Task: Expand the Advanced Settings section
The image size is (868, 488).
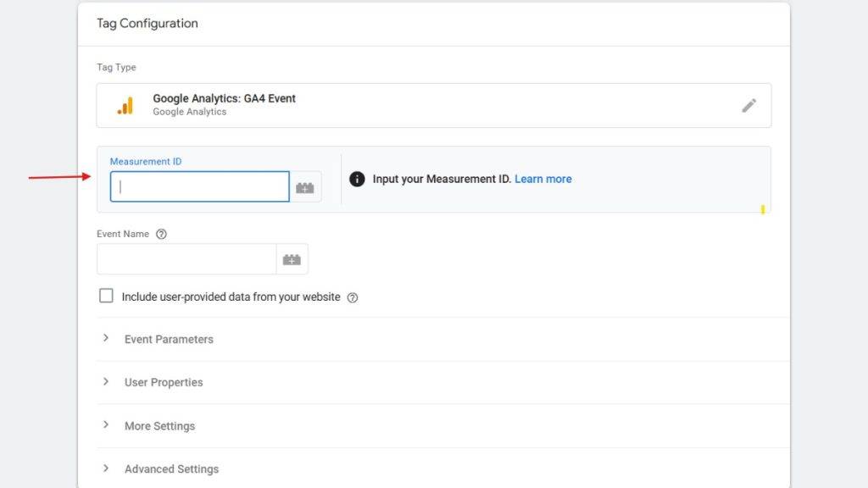Action: 171,469
